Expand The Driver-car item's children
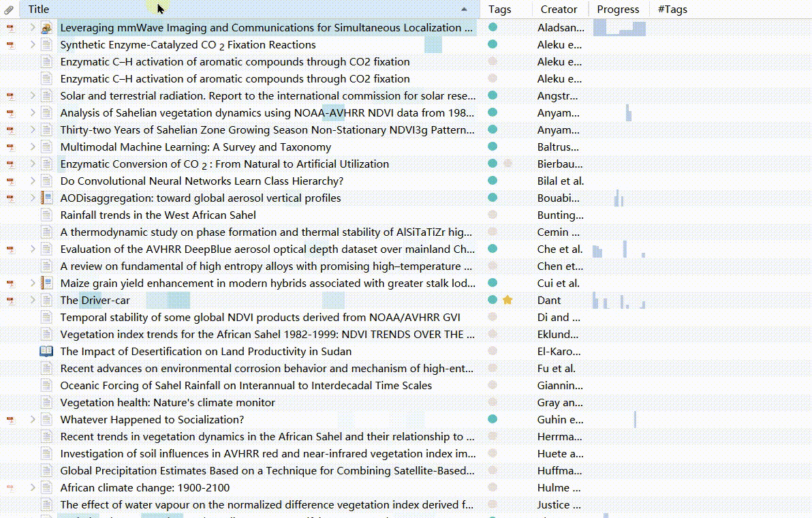 (32, 300)
